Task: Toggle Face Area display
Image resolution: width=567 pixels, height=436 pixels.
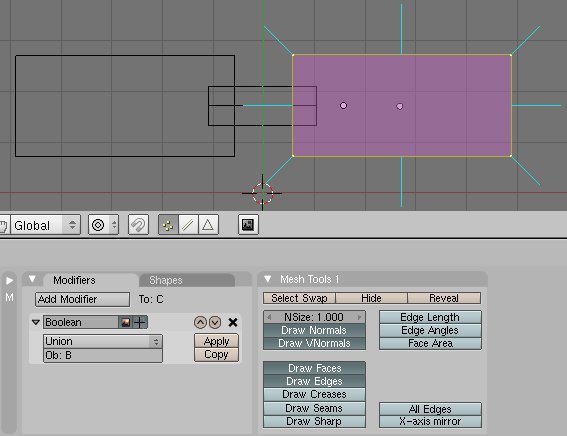Action: pos(430,343)
